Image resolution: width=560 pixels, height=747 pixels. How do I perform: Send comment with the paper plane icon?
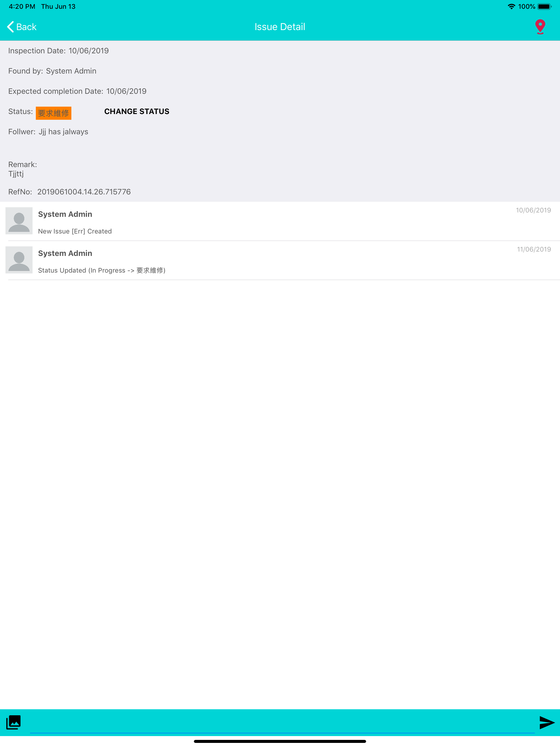(x=547, y=723)
